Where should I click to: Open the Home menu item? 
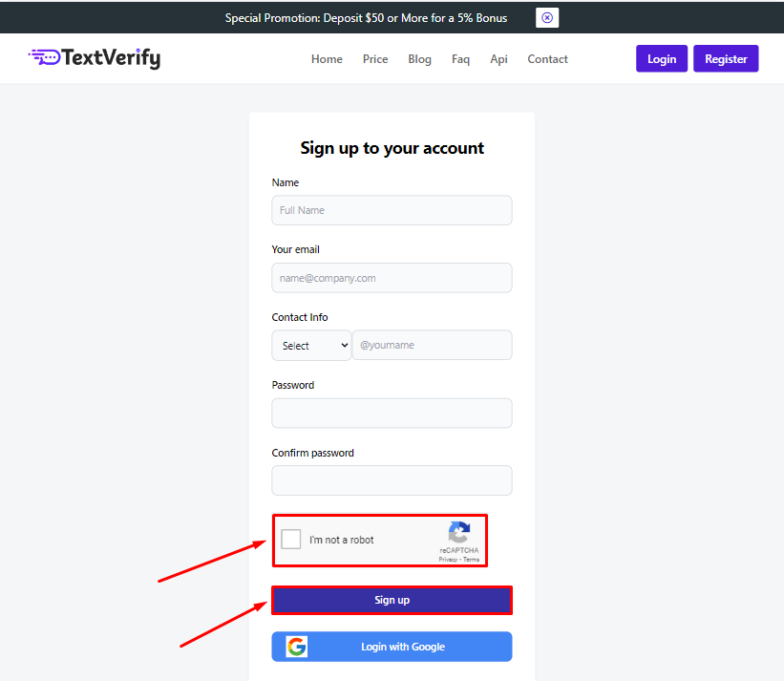[x=327, y=59]
